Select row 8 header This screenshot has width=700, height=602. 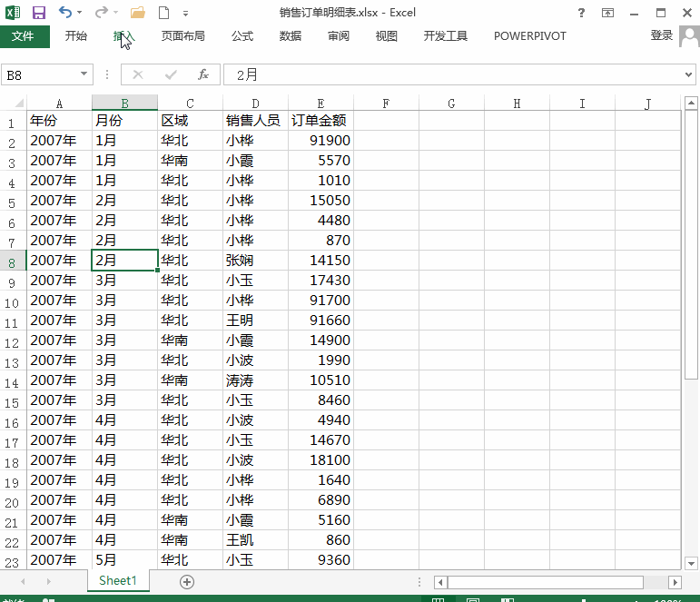(x=13, y=262)
